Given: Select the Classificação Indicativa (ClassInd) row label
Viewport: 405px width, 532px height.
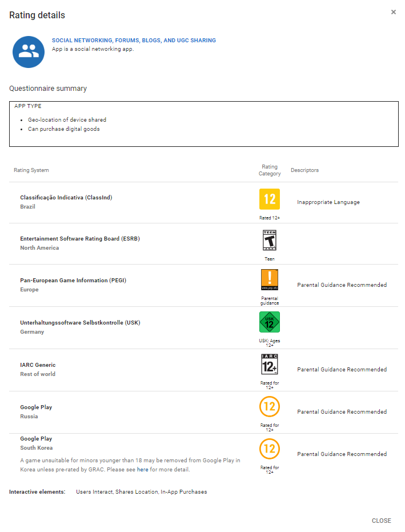Looking at the screenshot, I should click(66, 198).
